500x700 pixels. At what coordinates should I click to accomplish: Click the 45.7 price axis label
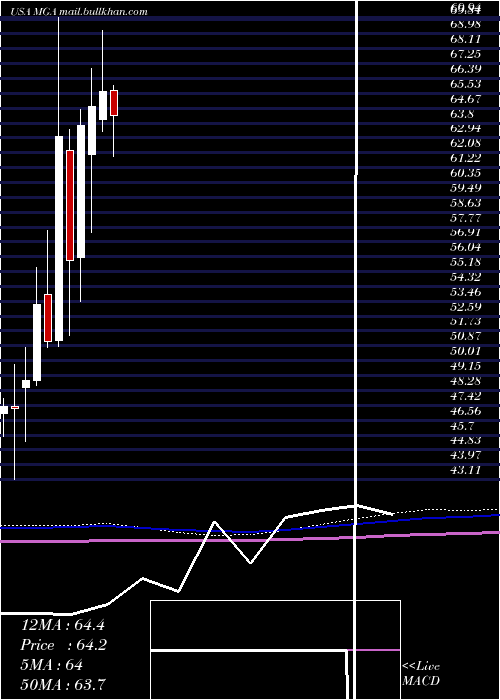click(462, 425)
